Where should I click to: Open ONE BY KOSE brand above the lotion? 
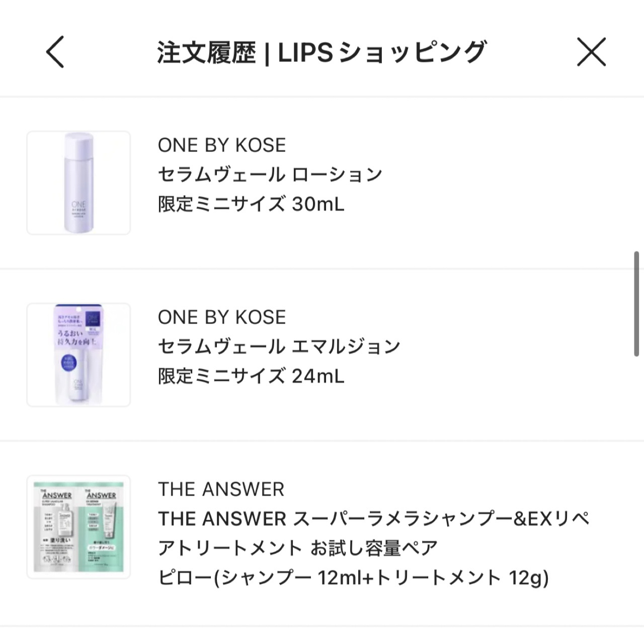[x=222, y=145]
